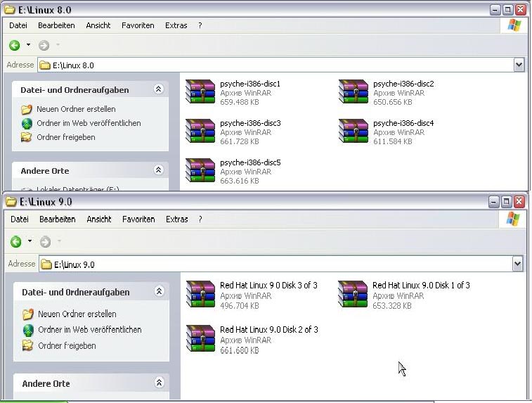Click the Windows flag logo in Linux 9.0 window
532x403 pixels.
(512, 219)
